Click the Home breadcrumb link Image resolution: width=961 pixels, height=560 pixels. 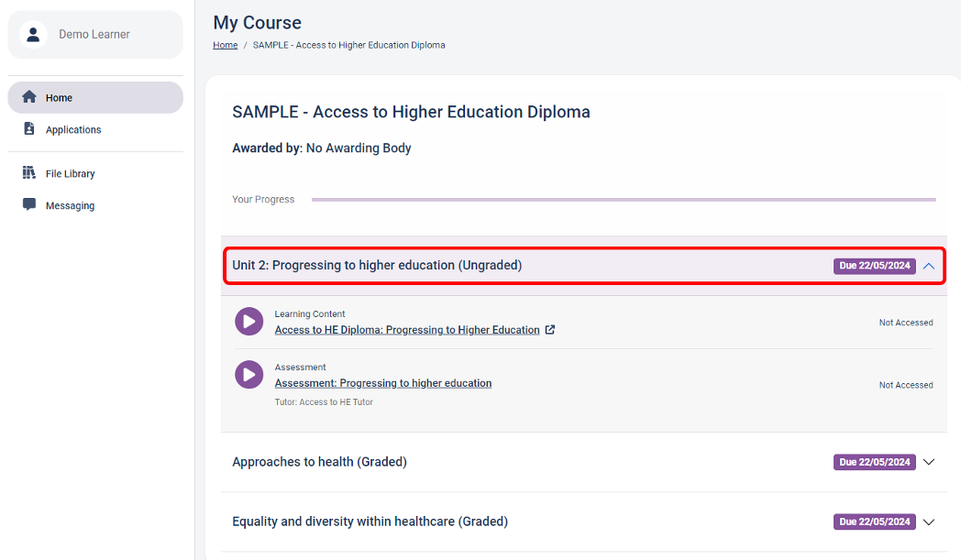pyautogui.click(x=225, y=45)
